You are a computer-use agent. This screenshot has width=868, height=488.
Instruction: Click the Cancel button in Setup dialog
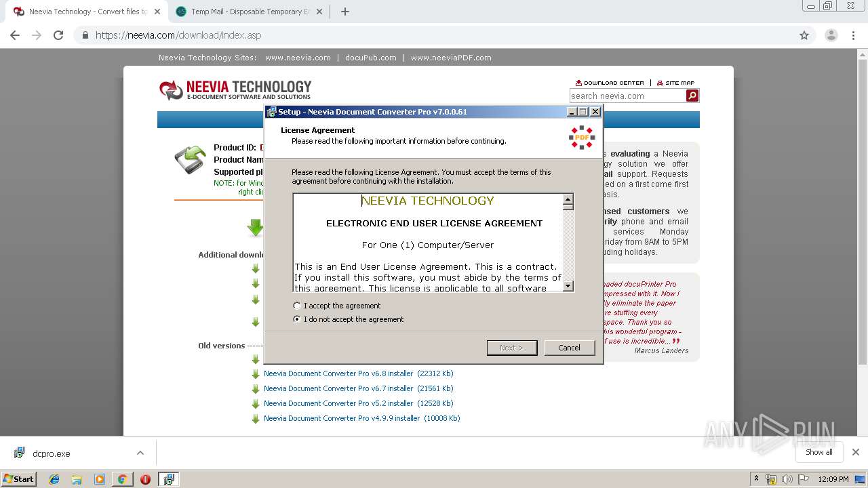(569, 348)
